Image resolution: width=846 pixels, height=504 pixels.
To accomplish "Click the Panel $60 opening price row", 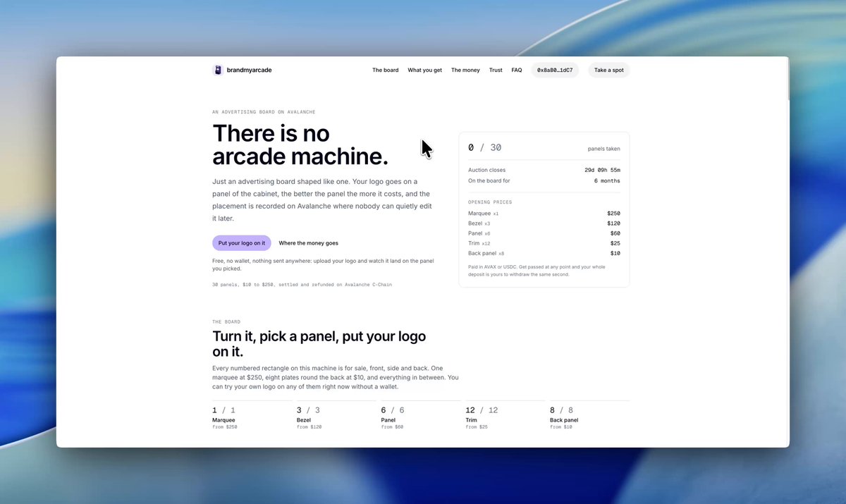I will pyautogui.click(x=544, y=233).
